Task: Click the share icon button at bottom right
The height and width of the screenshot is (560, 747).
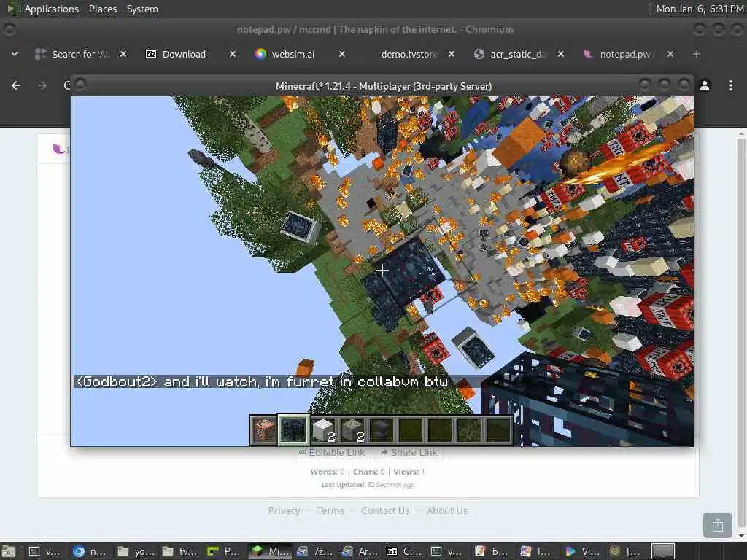Action: click(x=718, y=525)
